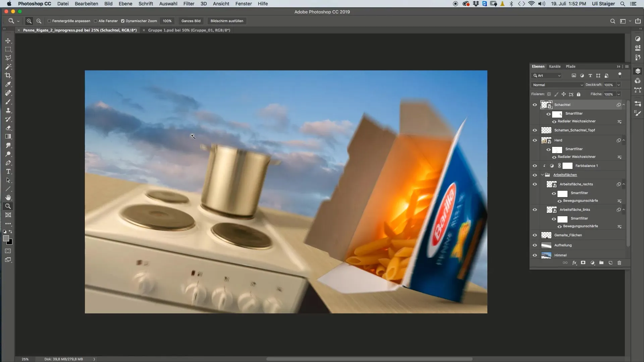Screen dimensions: 644x362
Task: Collapse smart filters of Arbeitsfläche_rechts layer
Action: point(624,184)
